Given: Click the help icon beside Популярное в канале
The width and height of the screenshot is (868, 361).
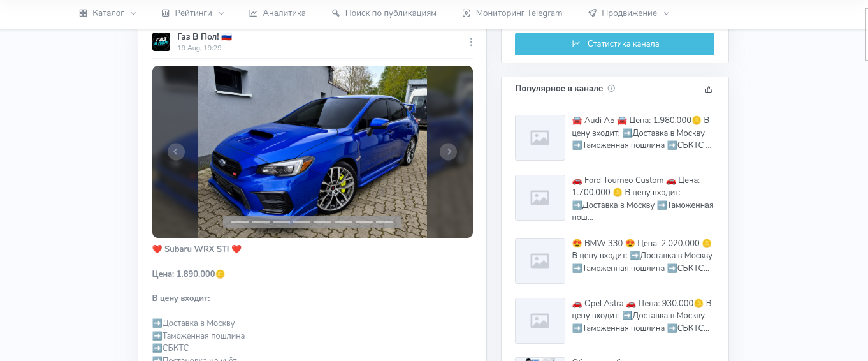Looking at the screenshot, I should click(x=611, y=89).
